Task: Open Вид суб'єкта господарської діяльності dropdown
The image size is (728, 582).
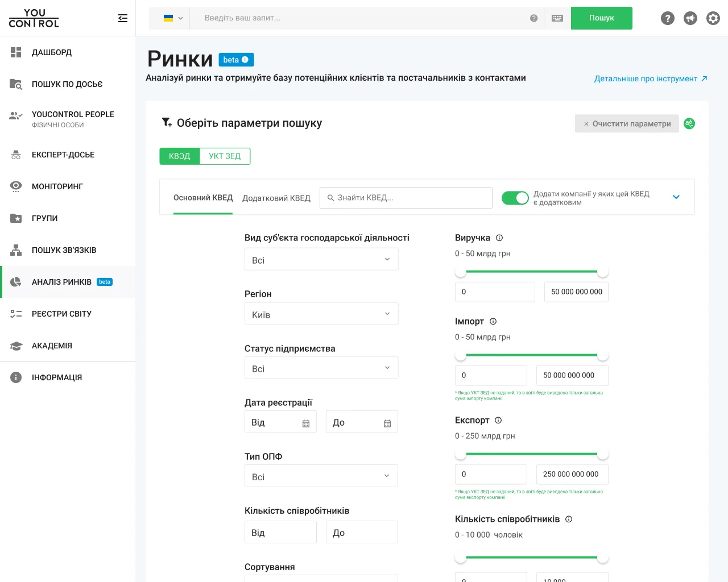Action: point(321,259)
